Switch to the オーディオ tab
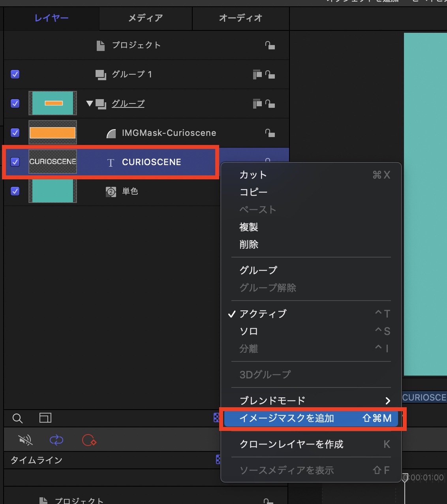The height and width of the screenshot is (504, 447). click(240, 18)
